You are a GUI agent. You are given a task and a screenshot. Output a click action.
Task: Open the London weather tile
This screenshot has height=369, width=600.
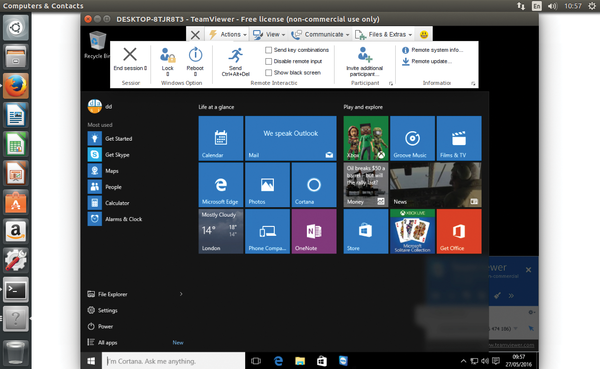pyautogui.click(x=221, y=231)
